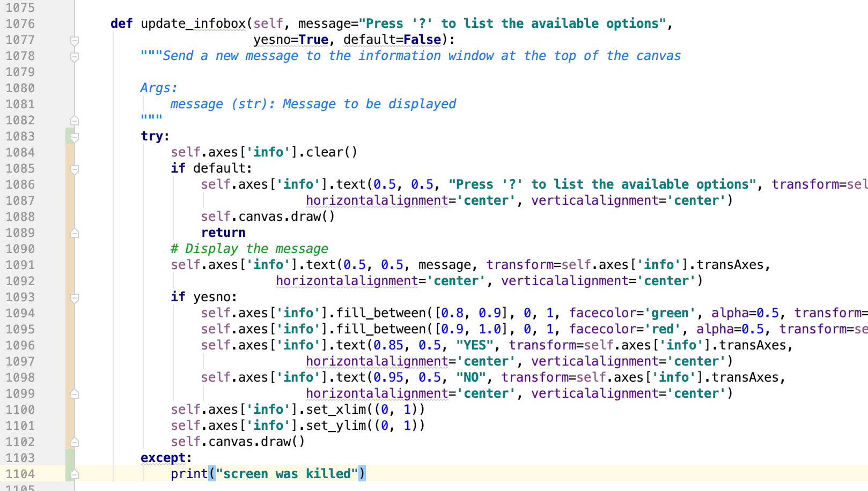868x491 pixels.
Task: Click the fold-end marker beside line 1099
Action: click(75, 393)
